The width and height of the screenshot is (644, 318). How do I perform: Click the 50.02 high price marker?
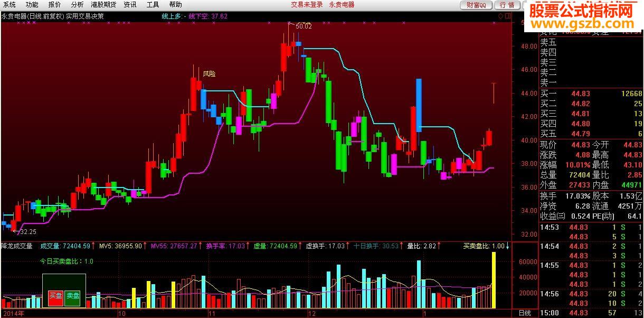coord(304,26)
